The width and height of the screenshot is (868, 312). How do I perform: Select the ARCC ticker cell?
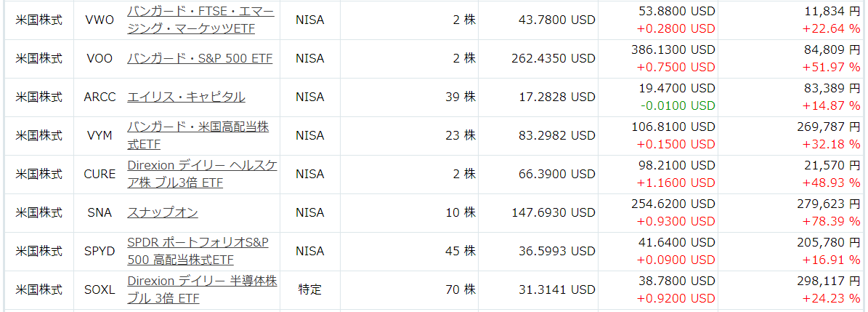coord(100,97)
